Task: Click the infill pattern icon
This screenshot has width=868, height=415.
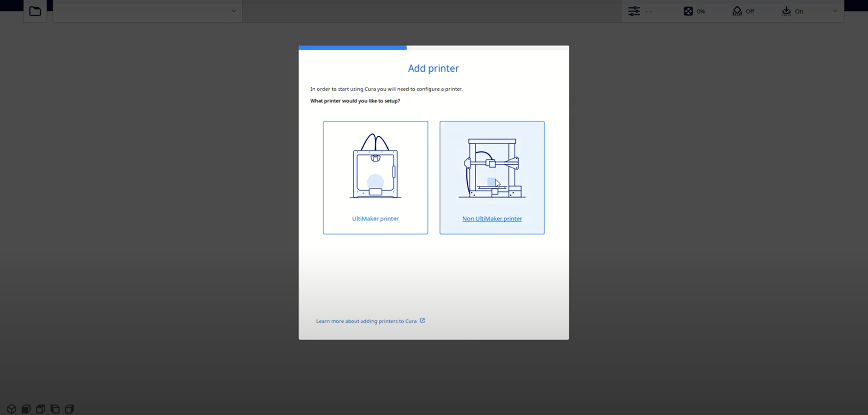Action: click(x=688, y=11)
